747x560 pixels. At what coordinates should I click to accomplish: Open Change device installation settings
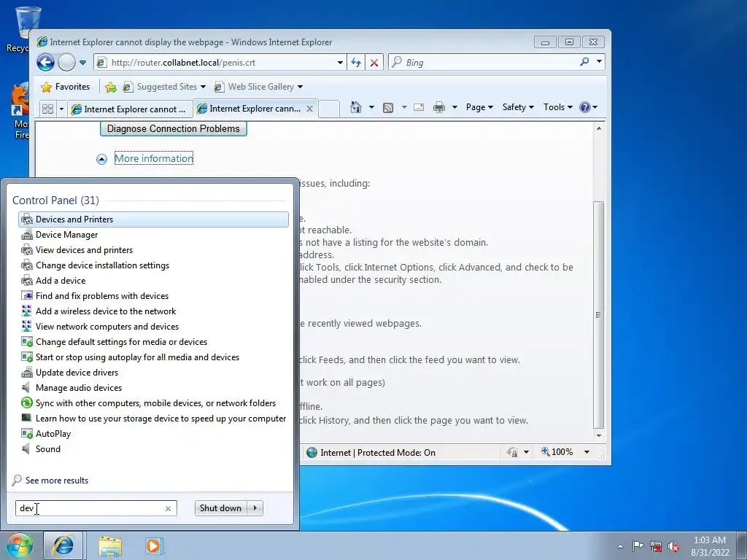[153, 265]
